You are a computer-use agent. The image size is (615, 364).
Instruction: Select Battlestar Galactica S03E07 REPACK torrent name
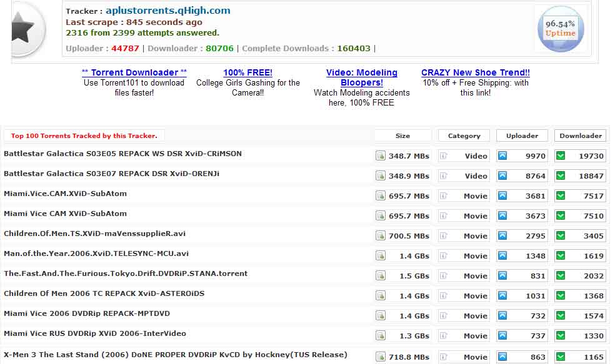[x=111, y=174]
